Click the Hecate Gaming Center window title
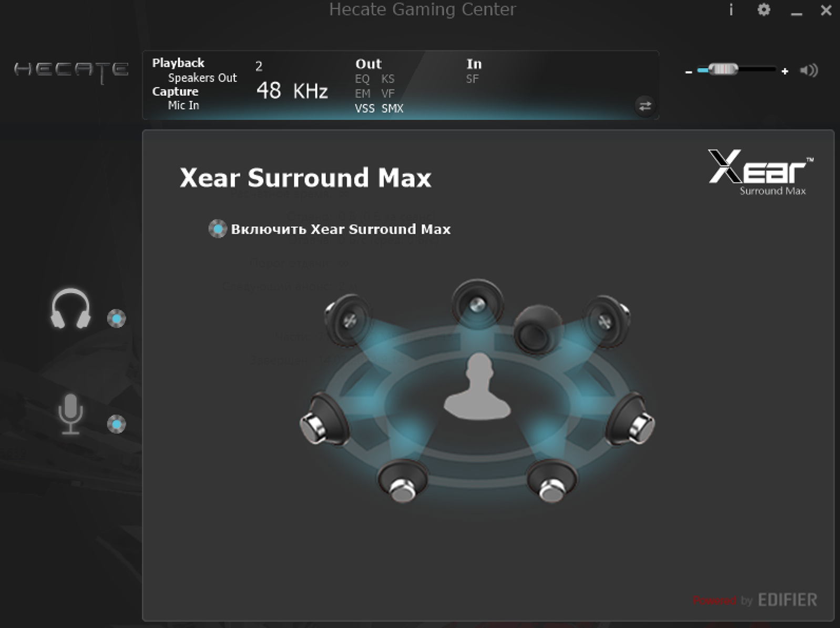 pos(423,9)
